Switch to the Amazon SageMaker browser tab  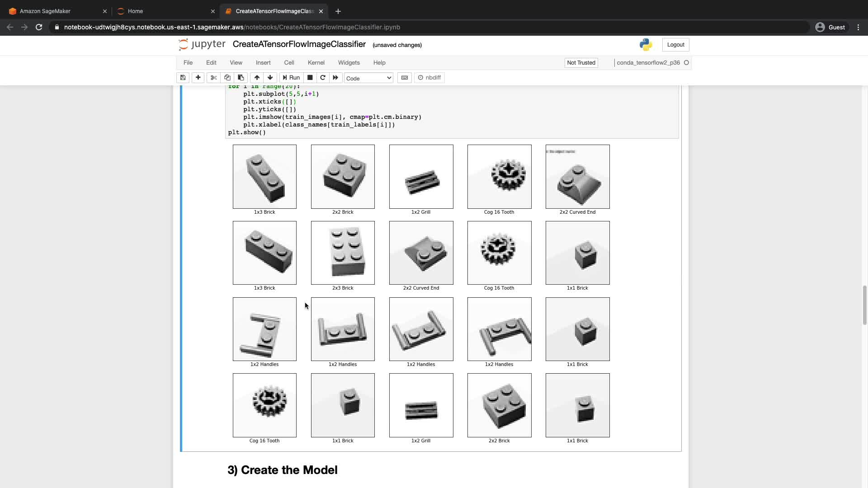tap(45, 11)
